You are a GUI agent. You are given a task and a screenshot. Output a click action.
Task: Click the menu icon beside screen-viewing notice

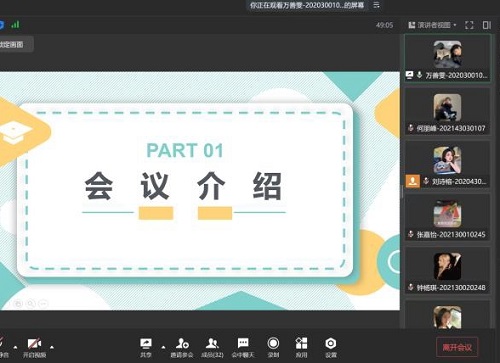pyautogui.click(x=376, y=5)
